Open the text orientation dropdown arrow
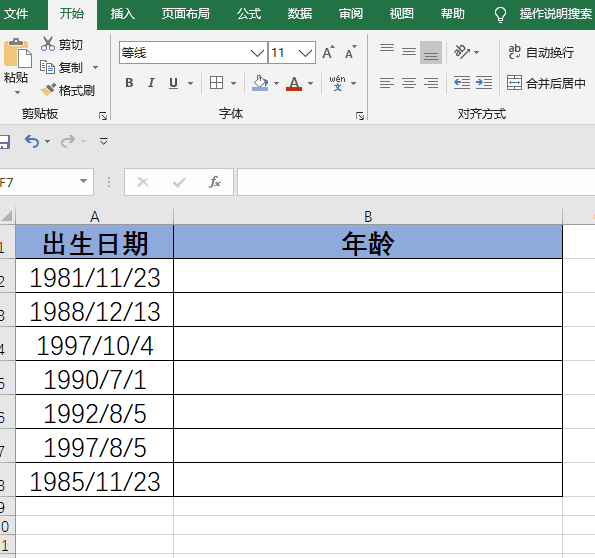This screenshot has height=558, width=595. click(477, 52)
